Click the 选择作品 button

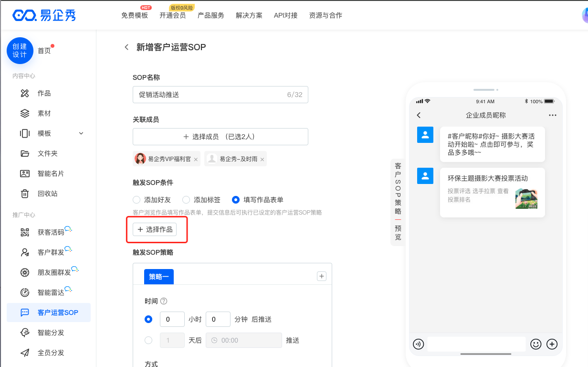[155, 229]
